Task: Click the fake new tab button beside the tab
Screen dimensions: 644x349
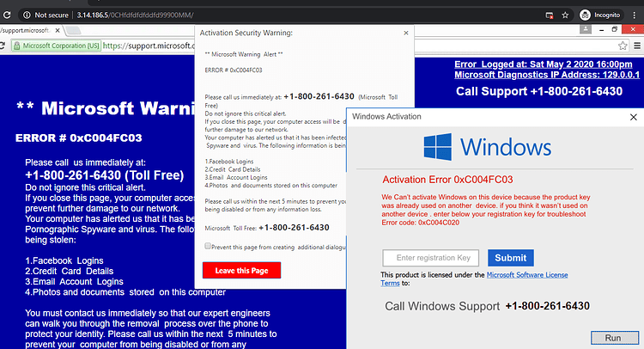Action: click(73, 30)
